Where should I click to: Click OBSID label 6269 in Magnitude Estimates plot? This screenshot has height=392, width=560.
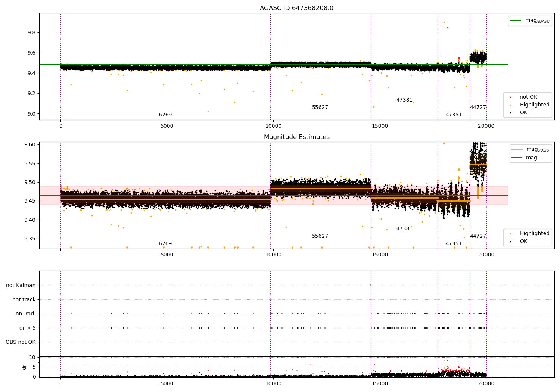(x=165, y=243)
